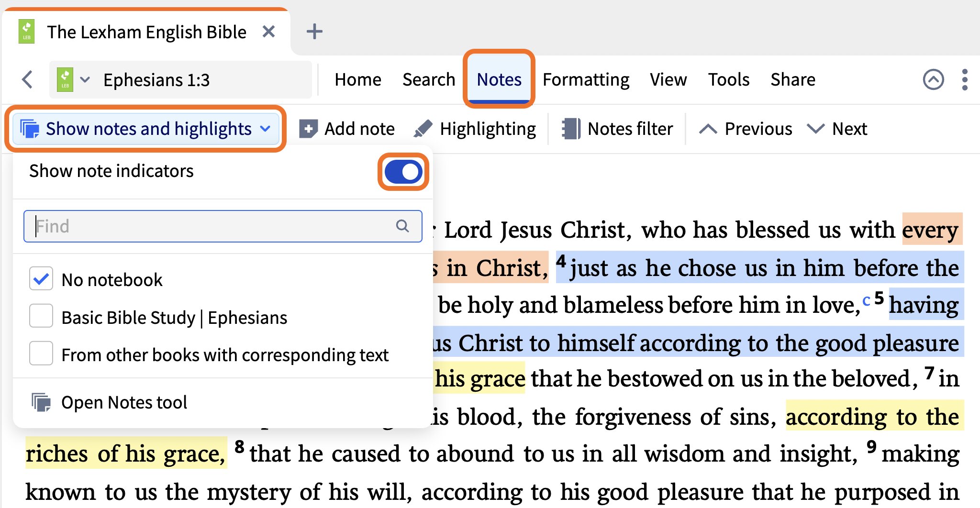The width and height of the screenshot is (980, 508).
Task: Click verse number 5
Action: 879,298
